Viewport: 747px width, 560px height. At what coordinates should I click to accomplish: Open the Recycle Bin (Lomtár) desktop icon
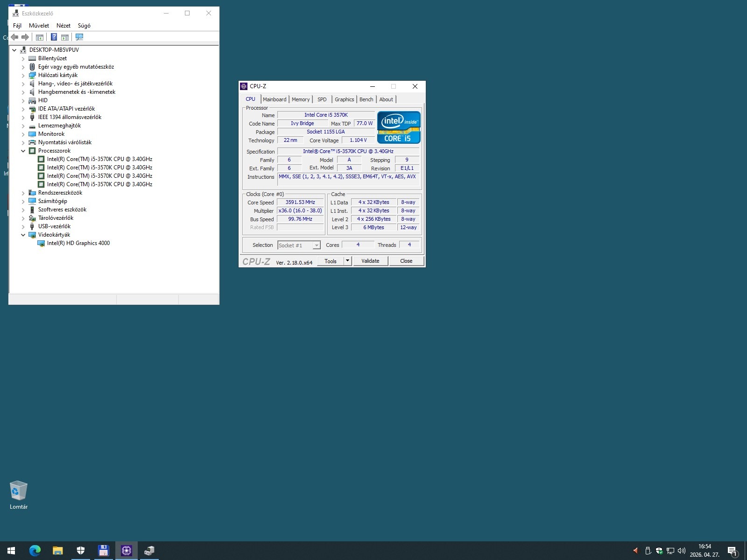[x=19, y=495]
